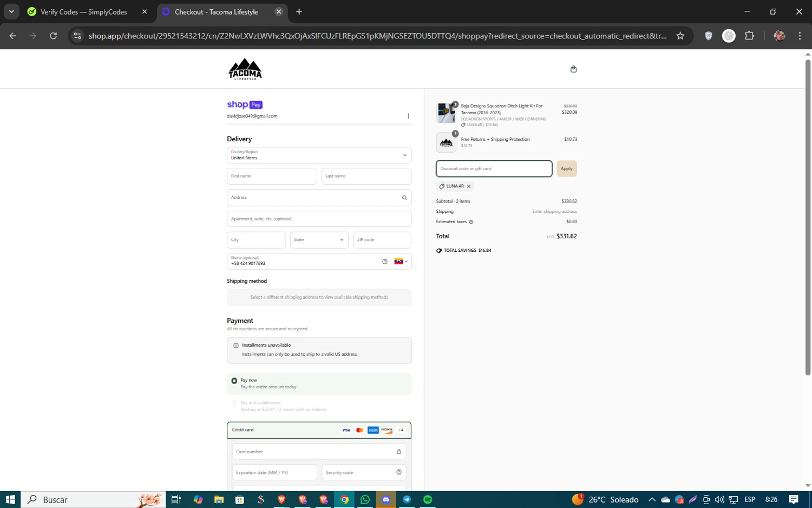Open the Windows Start menu
This screenshot has height=508, width=812.
pos(10,499)
